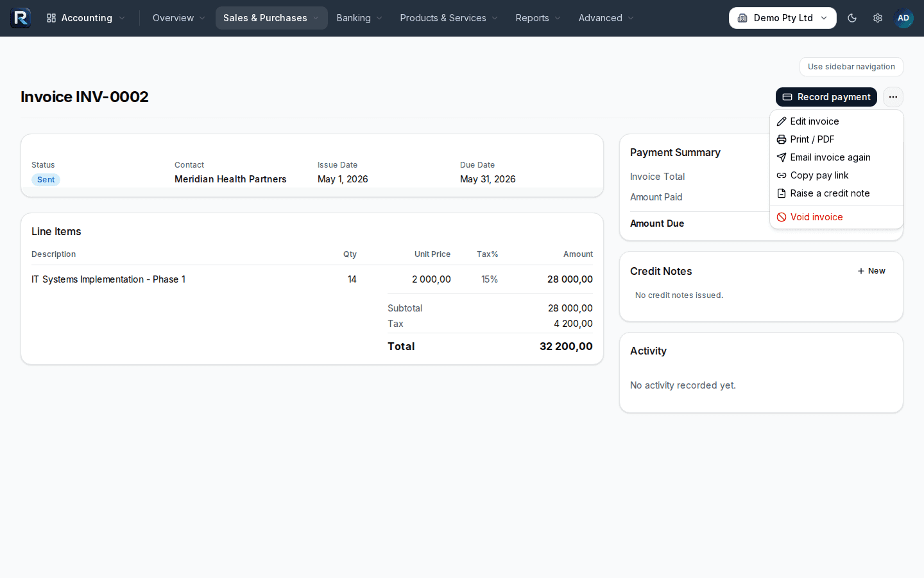Screen dimensions: 924x578
Task: Click the Activity heading
Action: click(648, 351)
